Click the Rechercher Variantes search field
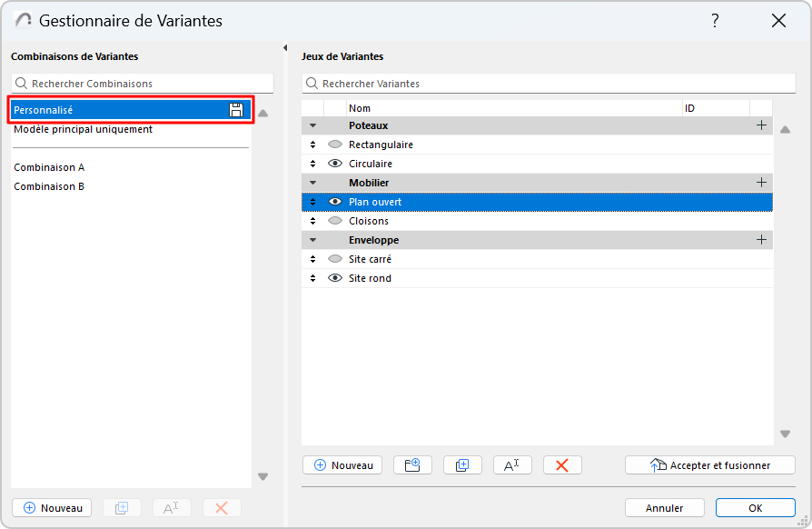 pyautogui.click(x=536, y=84)
